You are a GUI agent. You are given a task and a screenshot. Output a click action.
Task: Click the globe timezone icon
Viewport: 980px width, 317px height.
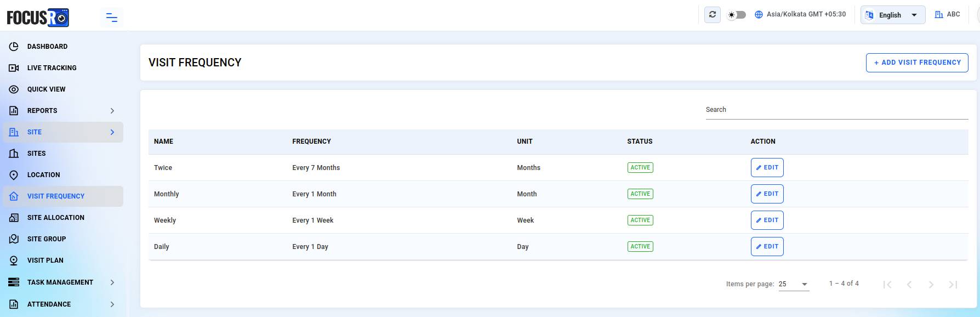(759, 15)
